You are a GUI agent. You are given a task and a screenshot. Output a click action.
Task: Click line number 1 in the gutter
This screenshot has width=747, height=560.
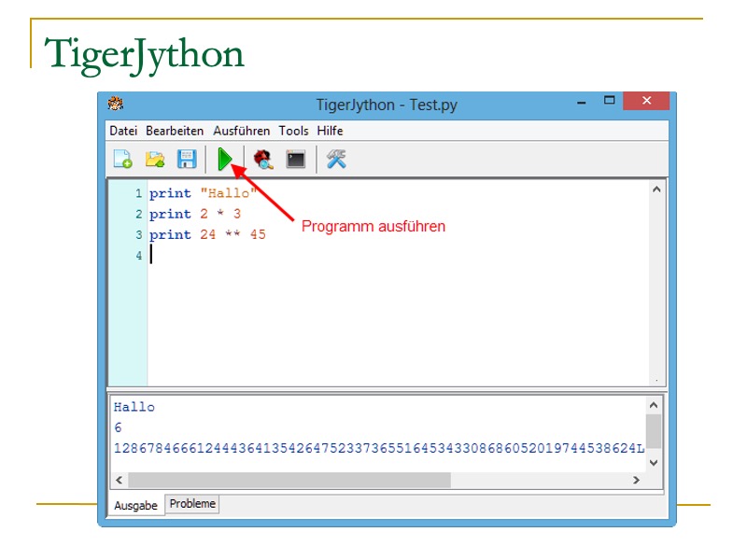pyautogui.click(x=138, y=193)
